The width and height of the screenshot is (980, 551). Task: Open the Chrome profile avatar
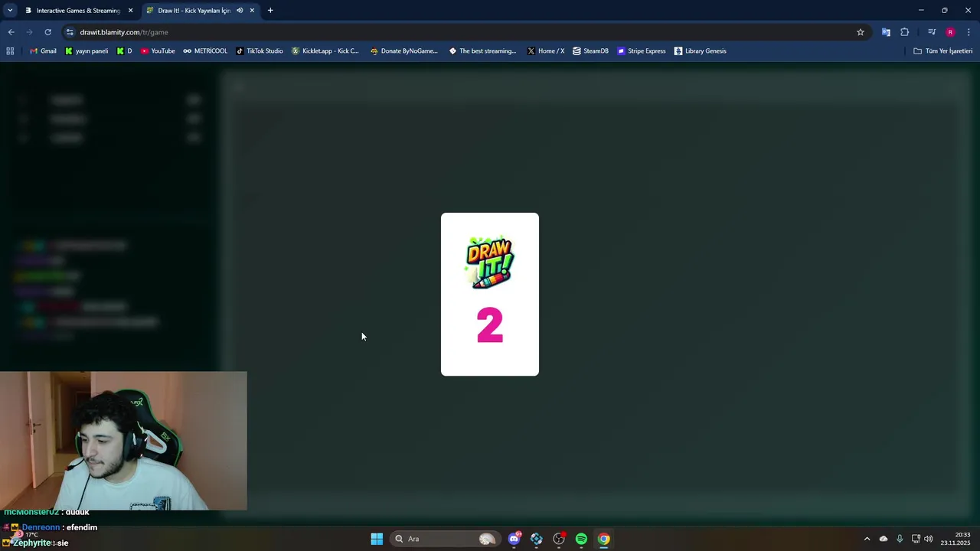pos(950,32)
